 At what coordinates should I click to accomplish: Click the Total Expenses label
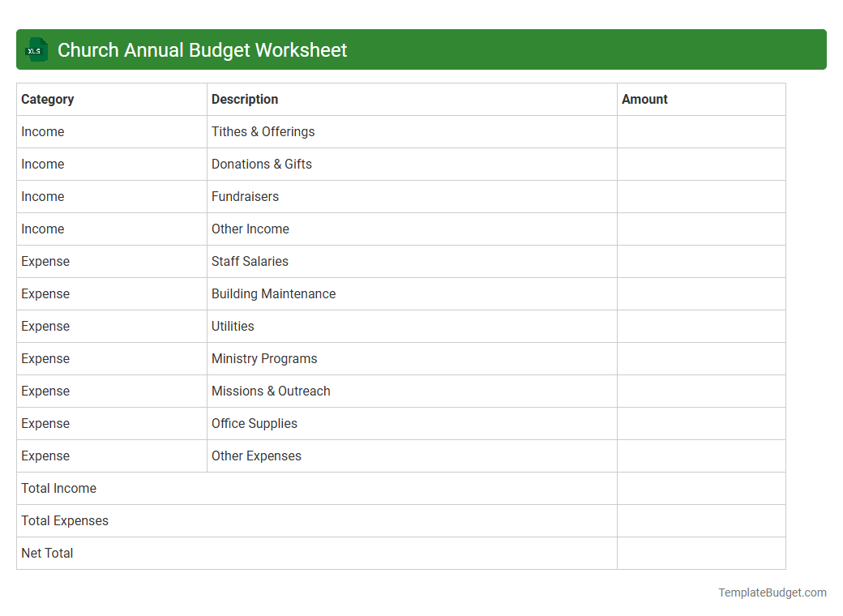coord(65,520)
